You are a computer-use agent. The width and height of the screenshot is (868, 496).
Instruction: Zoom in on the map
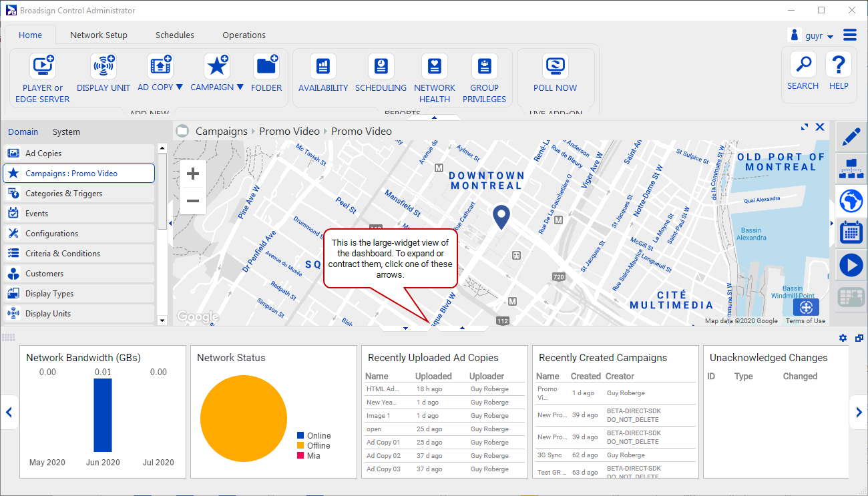(x=193, y=174)
